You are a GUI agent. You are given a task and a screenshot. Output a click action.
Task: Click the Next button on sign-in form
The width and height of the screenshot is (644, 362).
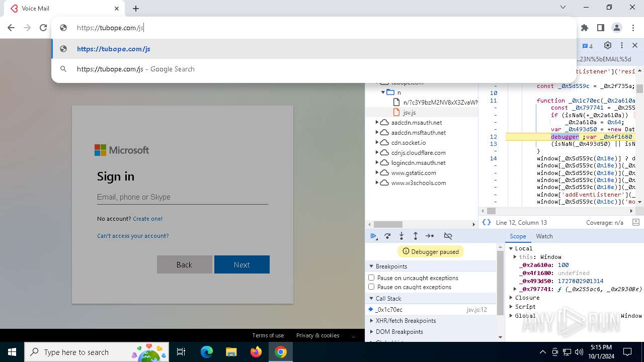242,264
